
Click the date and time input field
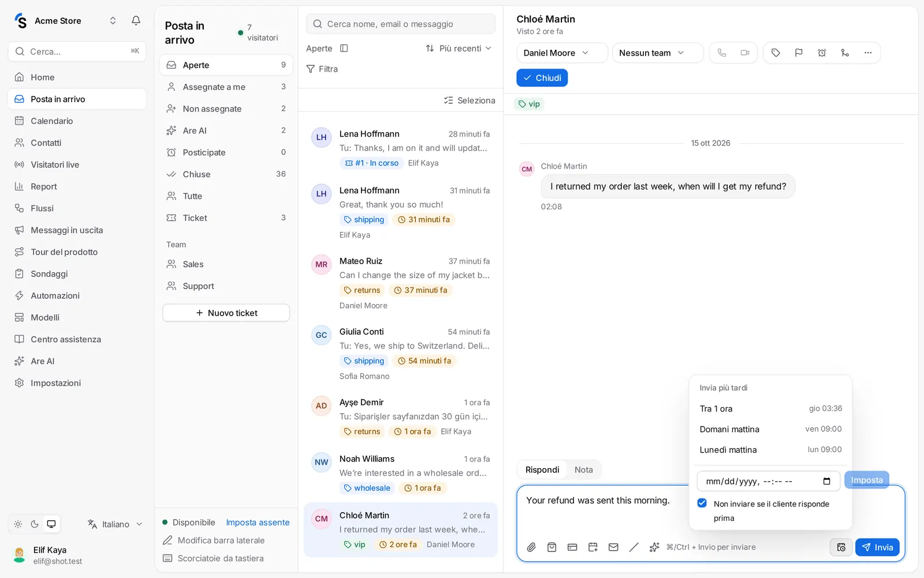click(768, 481)
